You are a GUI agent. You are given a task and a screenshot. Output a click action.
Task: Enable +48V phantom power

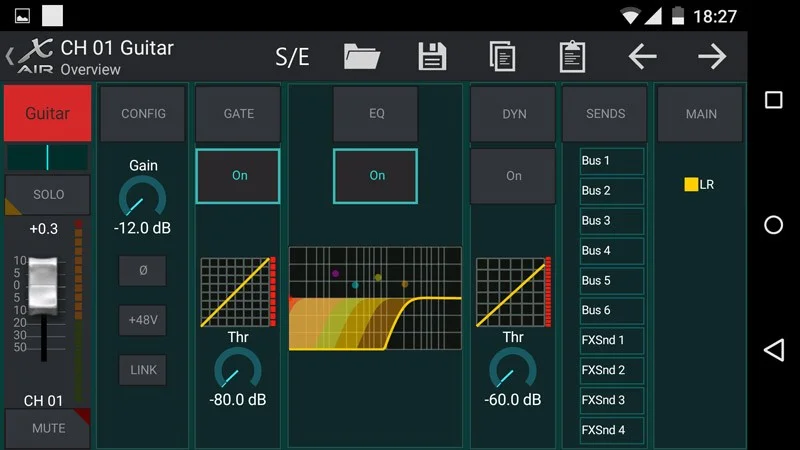(143, 320)
